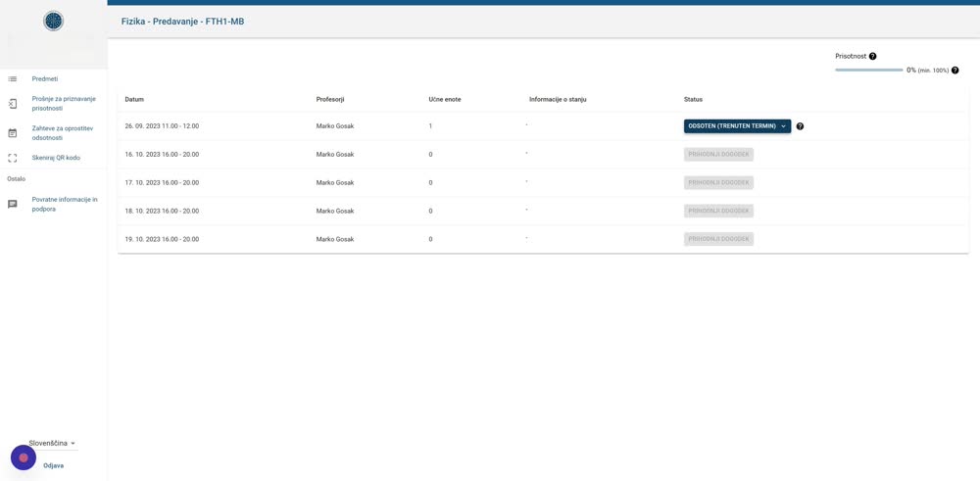This screenshot has width=980, height=481.
Task: Click the institution logo in the sidebar
Action: click(53, 21)
